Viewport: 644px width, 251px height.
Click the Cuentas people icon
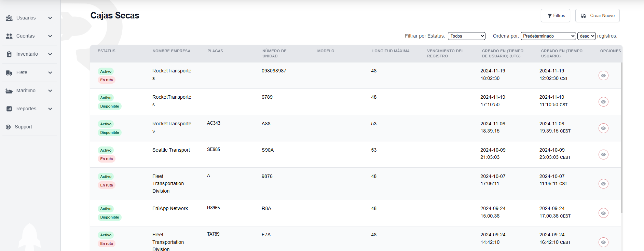coord(9,36)
